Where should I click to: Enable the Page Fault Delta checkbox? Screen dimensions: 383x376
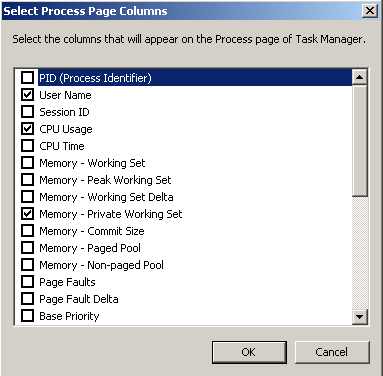coord(27,299)
